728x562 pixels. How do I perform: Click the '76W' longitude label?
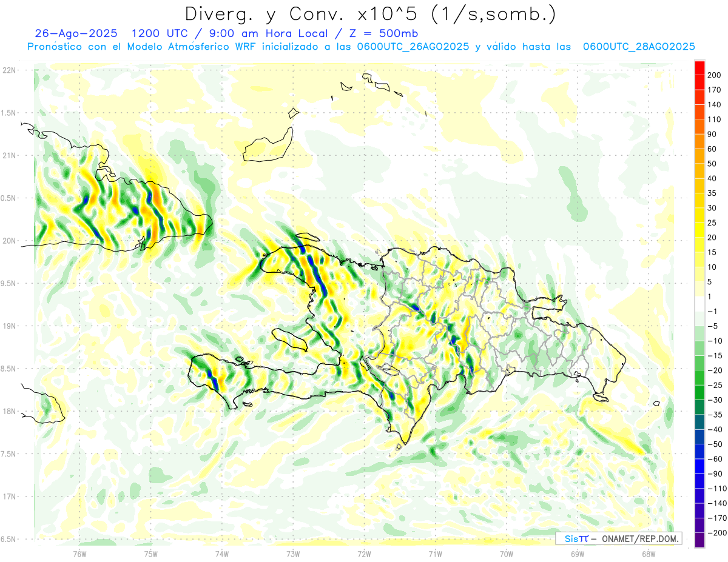click(x=79, y=554)
